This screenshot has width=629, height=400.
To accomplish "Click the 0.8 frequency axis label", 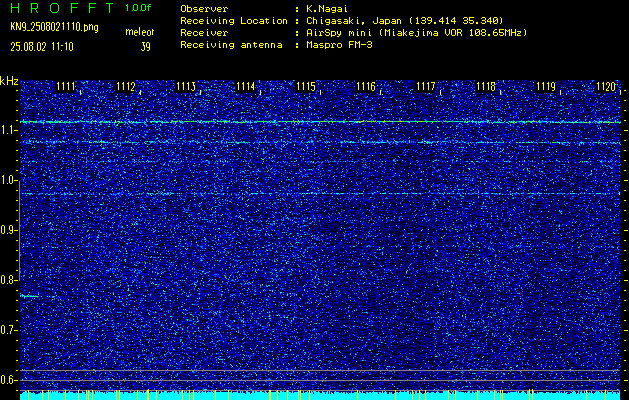I will (8, 280).
